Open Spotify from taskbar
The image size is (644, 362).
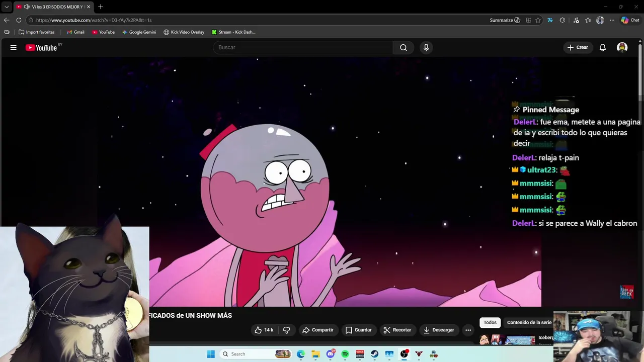click(x=345, y=354)
